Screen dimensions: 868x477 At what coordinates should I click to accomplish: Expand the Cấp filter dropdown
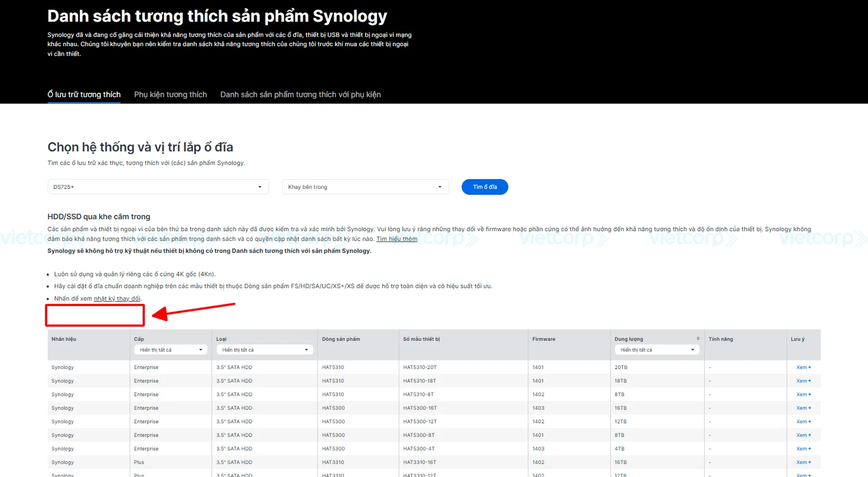point(171,350)
